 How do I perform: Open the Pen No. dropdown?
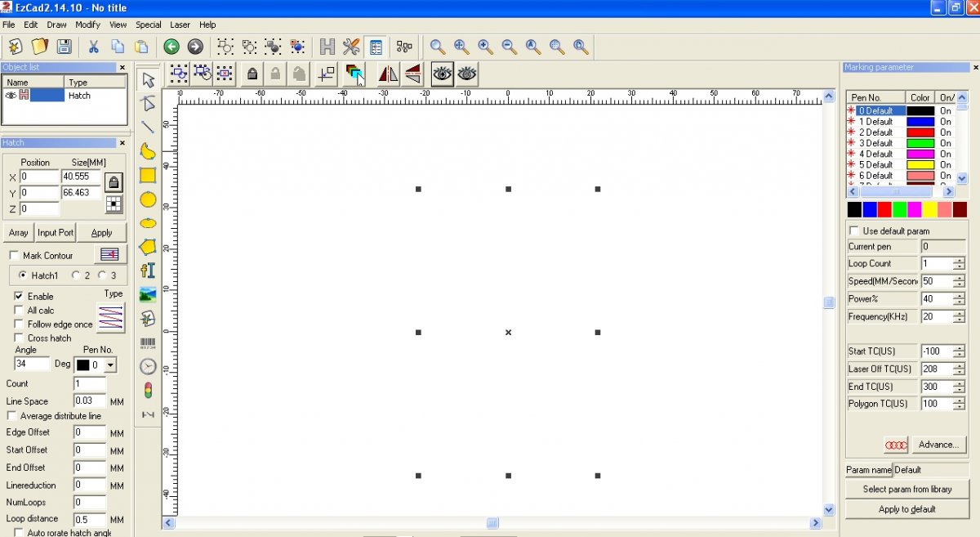pos(110,365)
